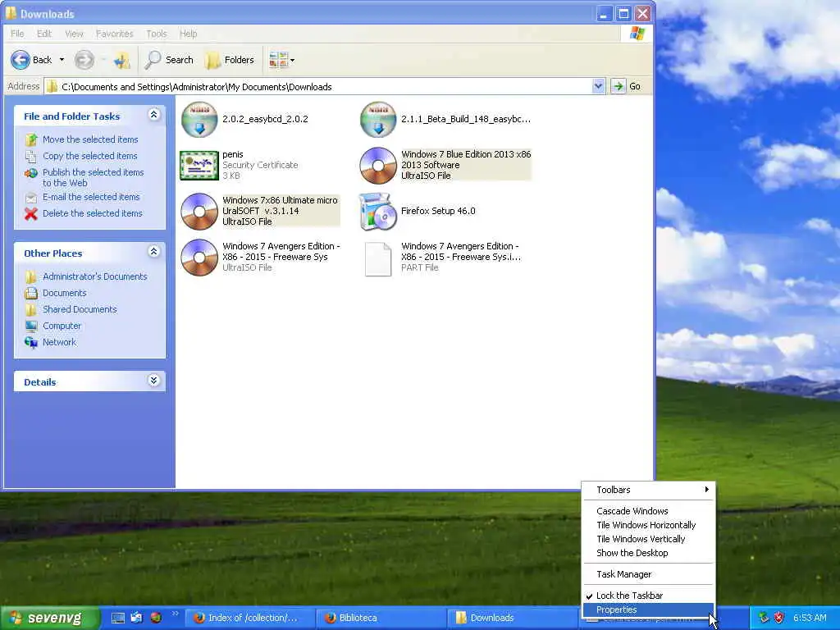Toggle the Folders pane button
The height and width of the screenshot is (630, 840).
point(231,60)
